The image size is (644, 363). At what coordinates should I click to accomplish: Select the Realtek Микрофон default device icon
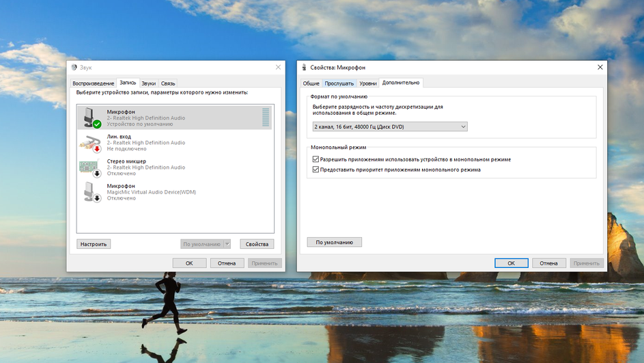[x=92, y=118]
